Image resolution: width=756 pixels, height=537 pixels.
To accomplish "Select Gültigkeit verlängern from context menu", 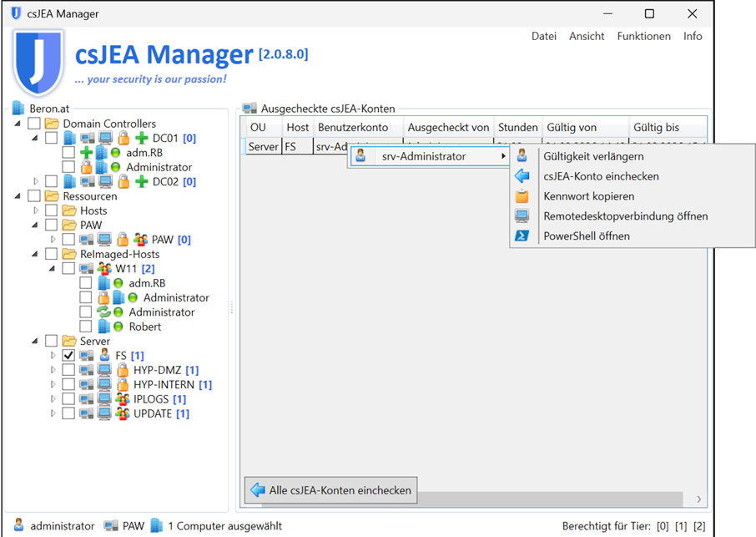I will point(592,156).
